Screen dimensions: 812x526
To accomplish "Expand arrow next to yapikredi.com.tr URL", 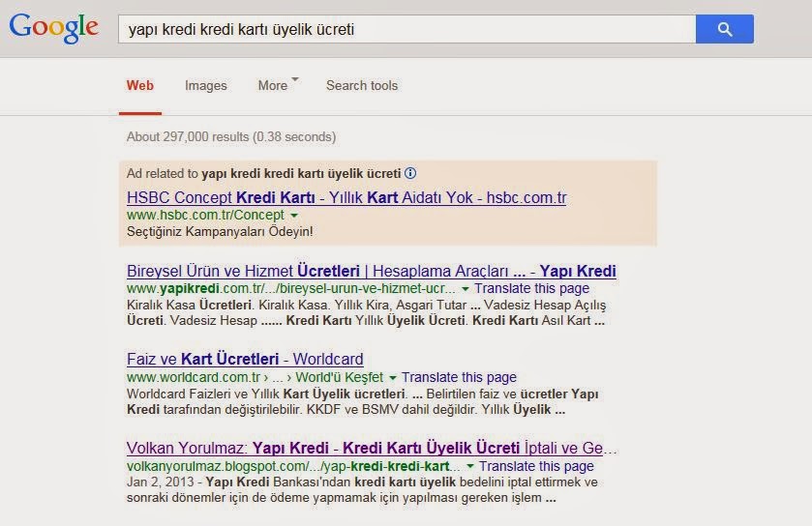I will tap(465, 288).
